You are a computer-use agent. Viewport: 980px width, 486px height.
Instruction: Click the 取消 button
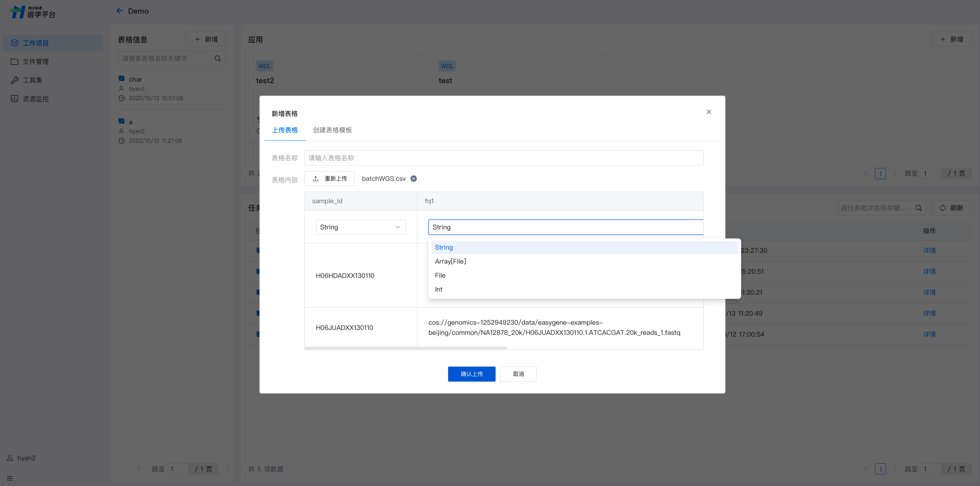click(x=518, y=374)
